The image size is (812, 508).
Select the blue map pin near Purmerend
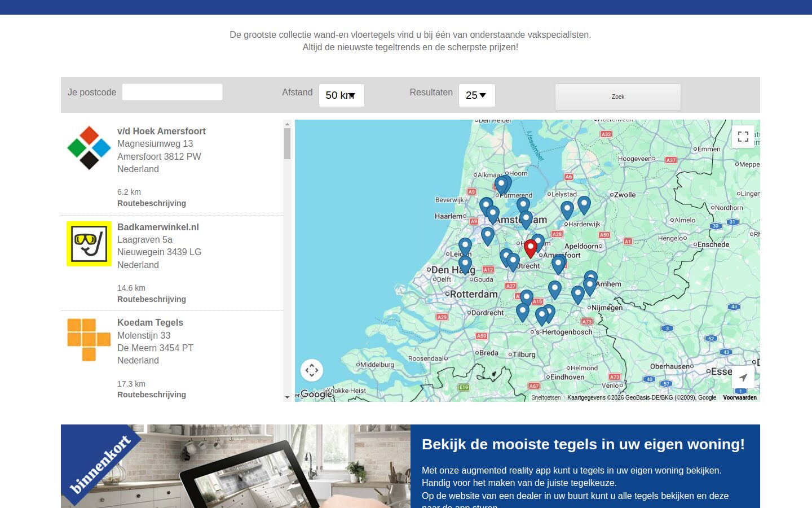pos(501,185)
